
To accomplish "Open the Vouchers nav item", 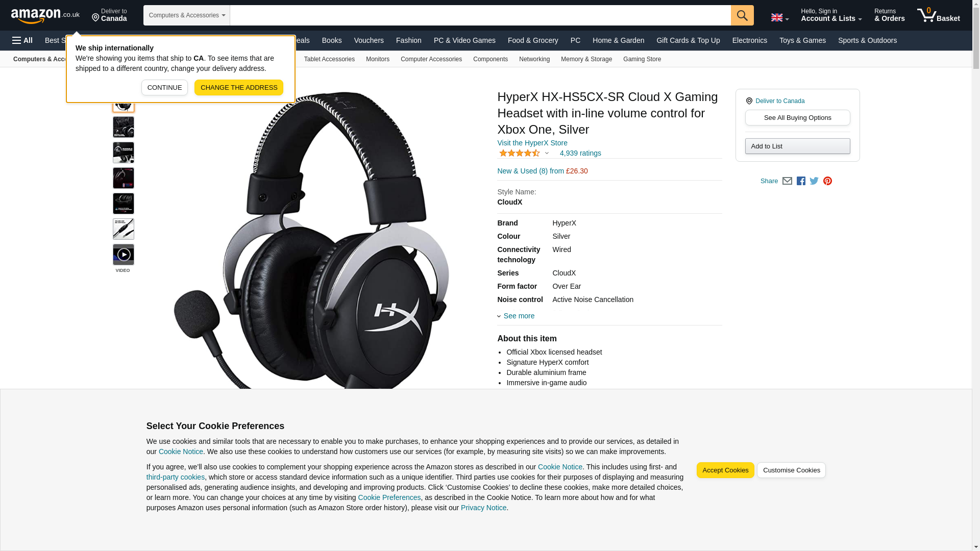I will coord(369,40).
